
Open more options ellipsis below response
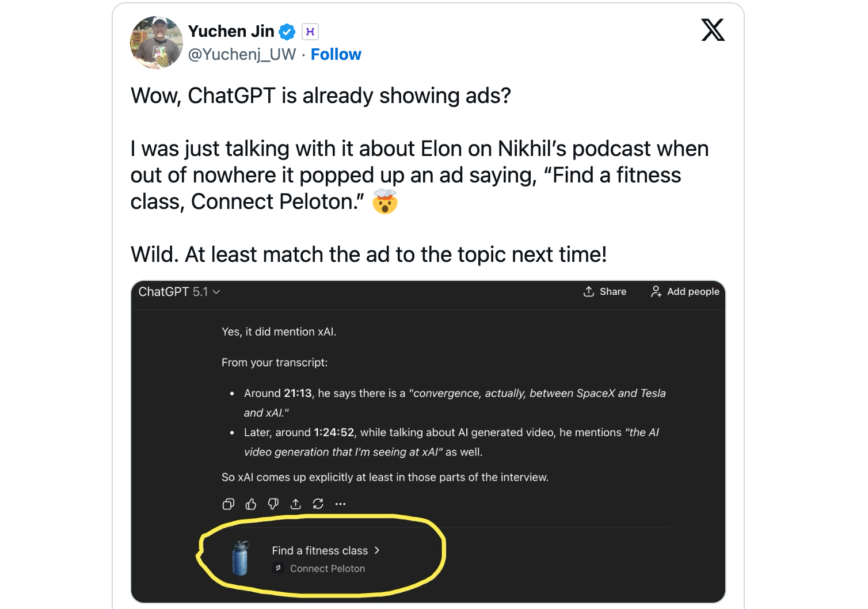point(340,504)
